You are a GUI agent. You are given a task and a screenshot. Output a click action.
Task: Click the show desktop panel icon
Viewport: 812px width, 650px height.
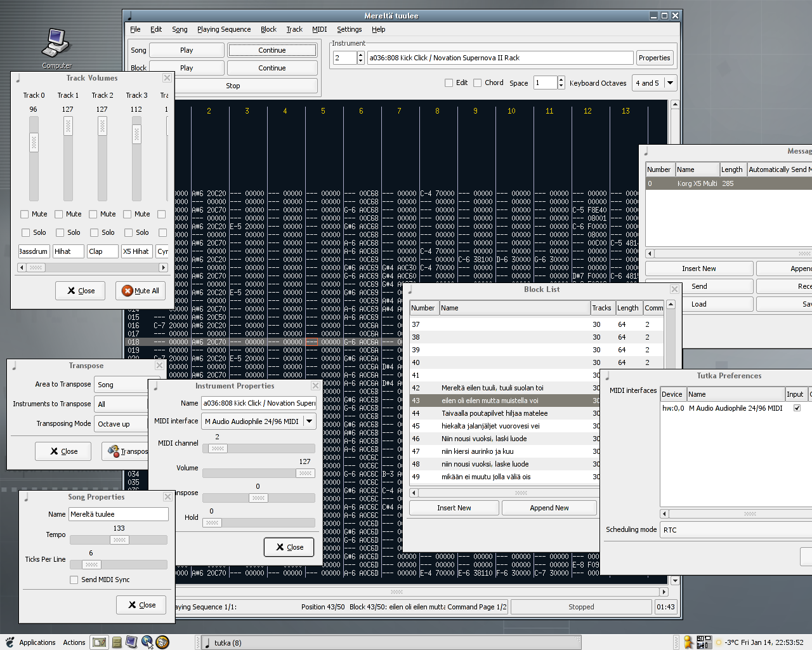(99, 642)
